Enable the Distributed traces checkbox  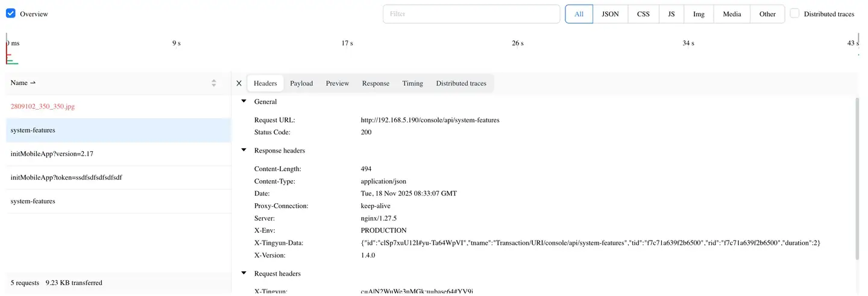click(x=794, y=13)
